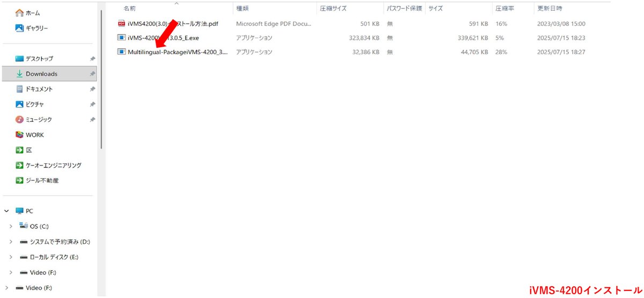644x298 pixels.
Task: Expand the OS (C:) drive node
Action: [11, 227]
